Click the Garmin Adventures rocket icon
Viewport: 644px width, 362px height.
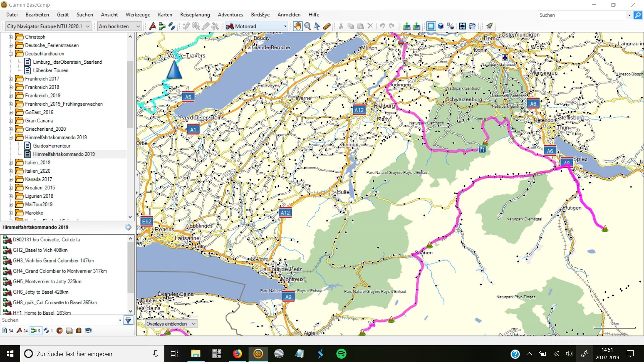coord(489,26)
